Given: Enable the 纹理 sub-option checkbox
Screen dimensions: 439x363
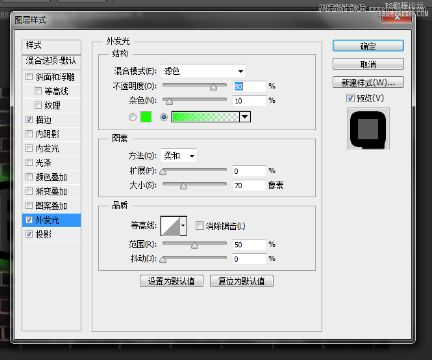Looking at the screenshot, I should tap(38, 105).
